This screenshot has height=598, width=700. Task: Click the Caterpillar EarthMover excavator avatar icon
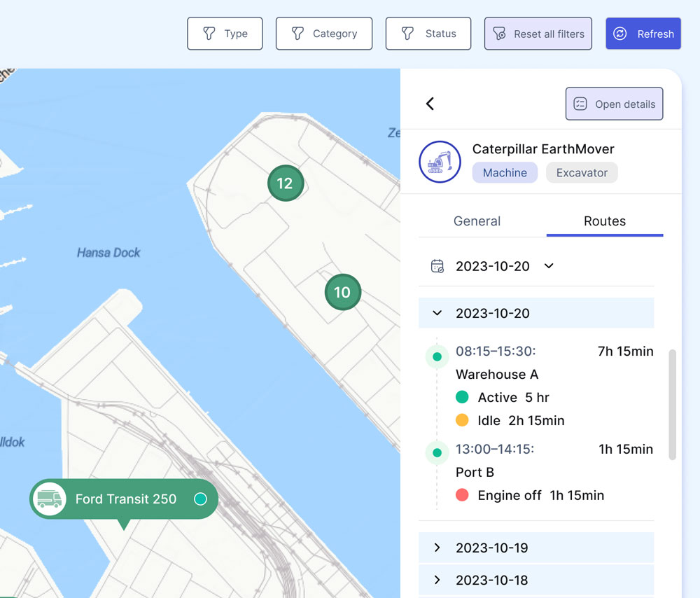click(x=440, y=162)
